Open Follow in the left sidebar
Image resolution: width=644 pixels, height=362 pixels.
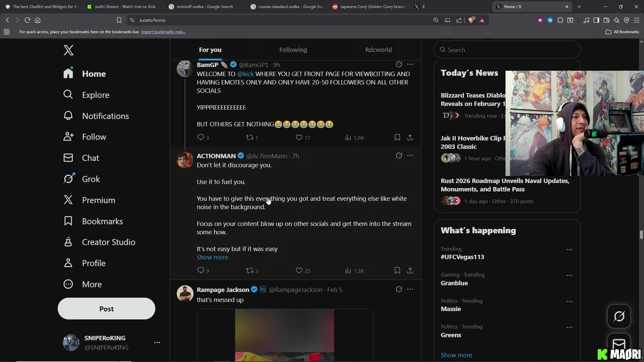pos(85,137)
